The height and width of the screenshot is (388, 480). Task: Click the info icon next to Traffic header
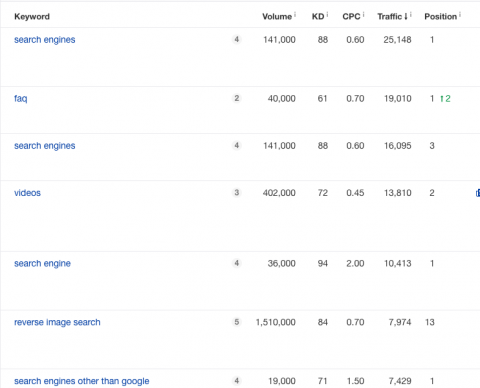point(411,14)
